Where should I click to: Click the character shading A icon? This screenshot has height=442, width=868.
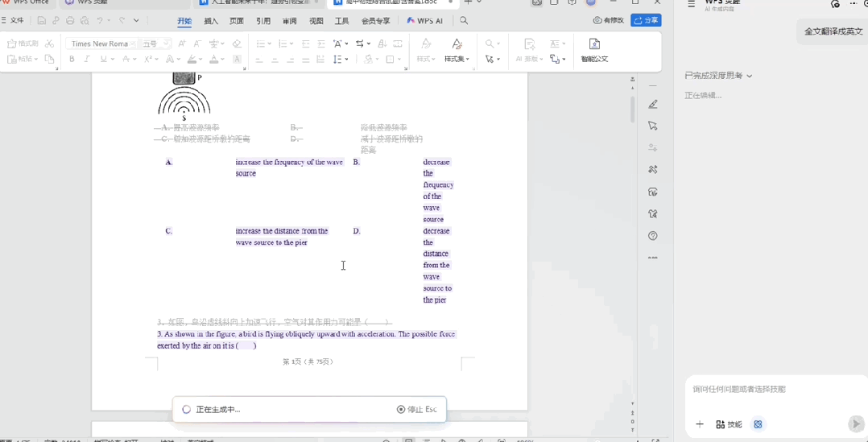237,59
